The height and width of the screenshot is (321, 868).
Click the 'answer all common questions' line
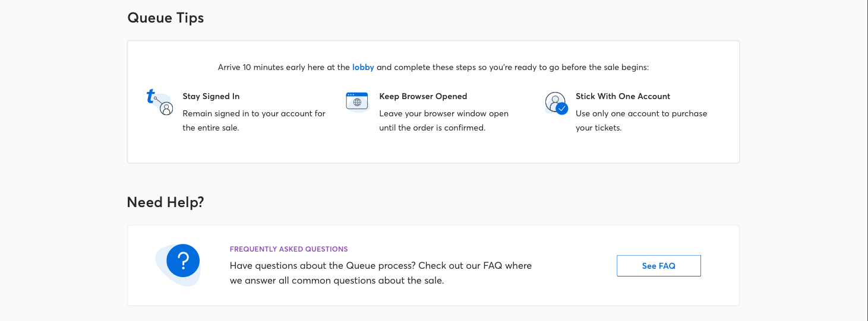click(x=337, y=280)
